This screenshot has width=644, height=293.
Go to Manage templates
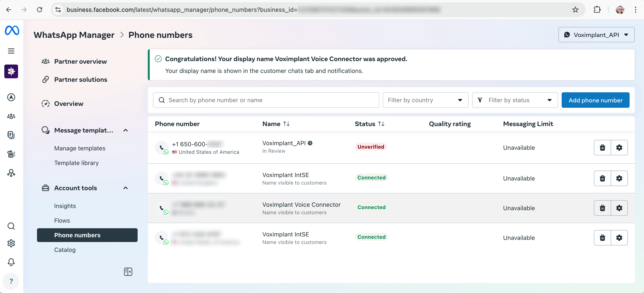[80, 148]
